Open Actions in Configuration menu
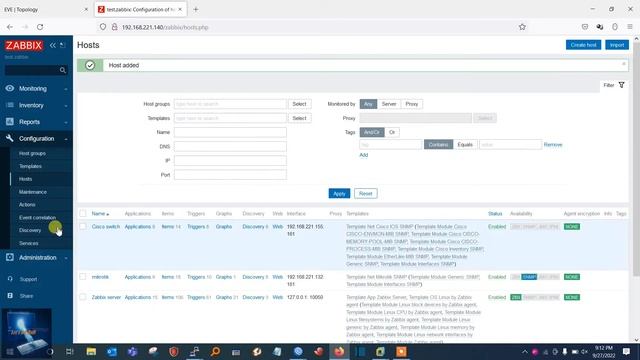 click(x=27, y=204)
